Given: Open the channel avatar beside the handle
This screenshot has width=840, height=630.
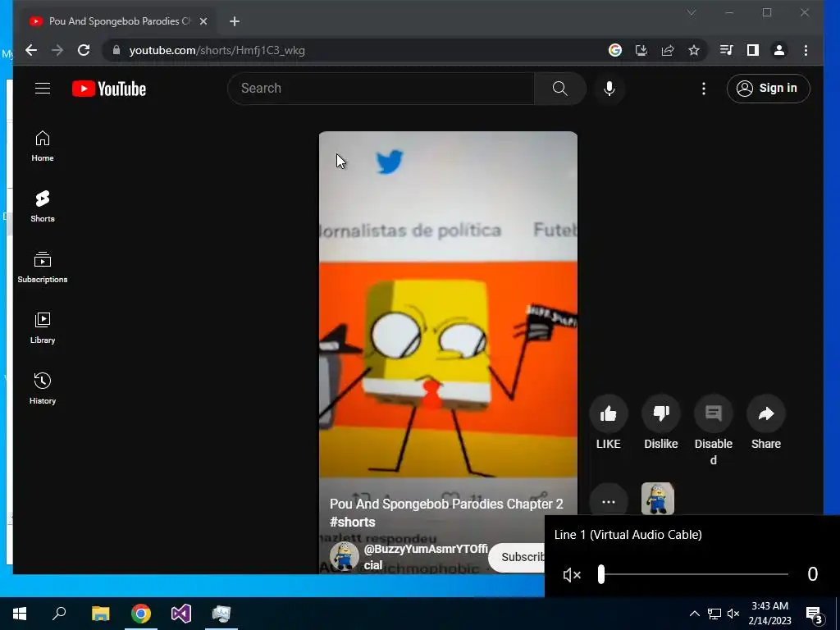Looking at the screenshot, I should (344, 557).
